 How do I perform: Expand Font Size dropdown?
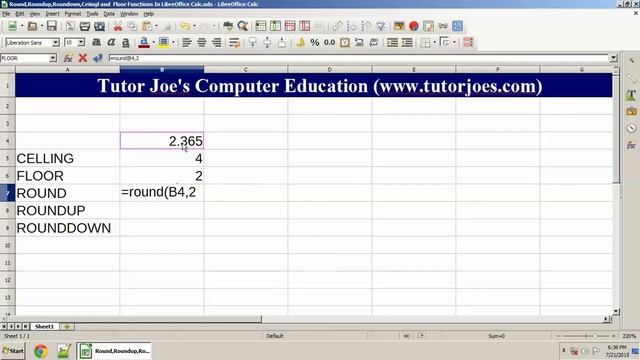pos(81,42)
